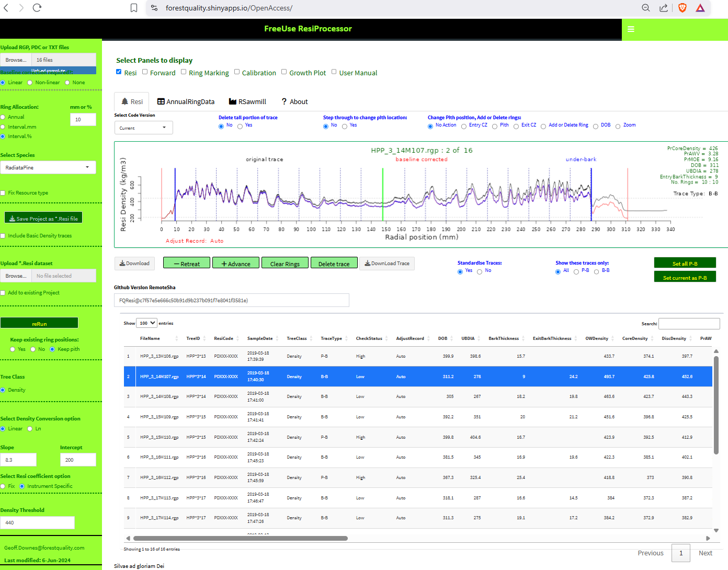
Task: Click the hamburger menu icon in header
Action: [631, 29]
